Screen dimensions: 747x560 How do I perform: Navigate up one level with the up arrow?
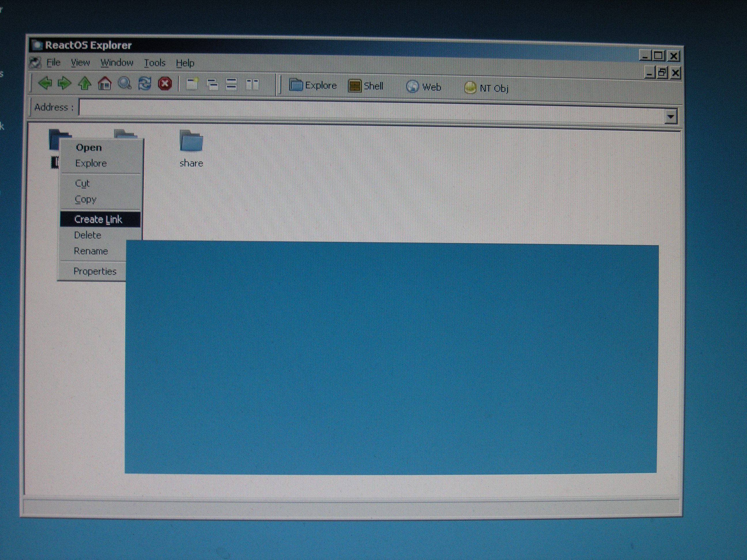coord(84,83)
